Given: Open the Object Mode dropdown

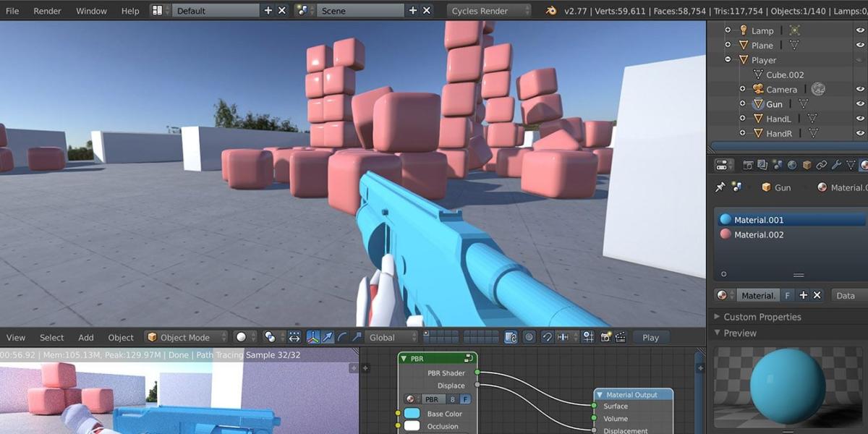Looking at the screenshot, I should click(x=187, y=337).
